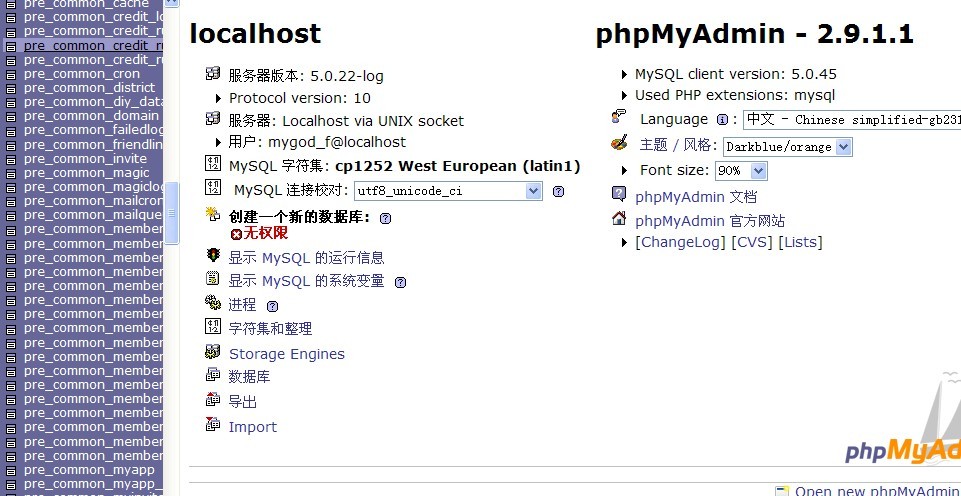This screenshot has height=496, width=961.
Task: Click the processes (进程) icon
Action: pyautogui.click(x=213, y=302)
